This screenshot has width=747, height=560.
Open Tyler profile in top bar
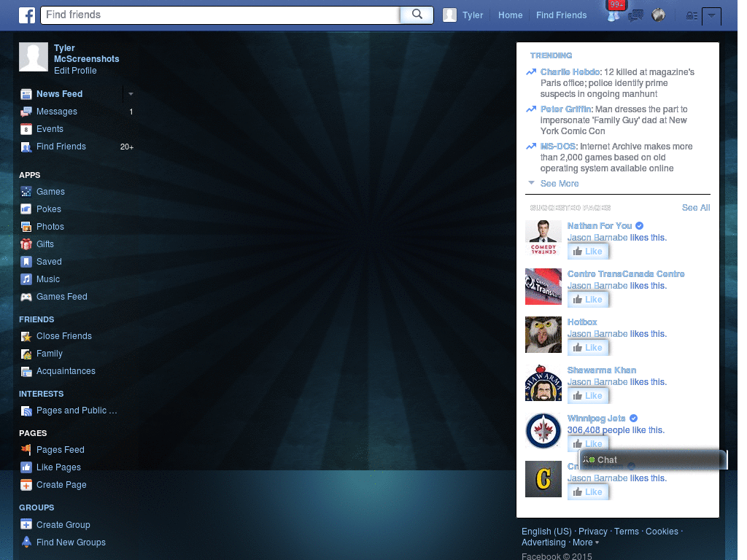(x=463, y=15)
